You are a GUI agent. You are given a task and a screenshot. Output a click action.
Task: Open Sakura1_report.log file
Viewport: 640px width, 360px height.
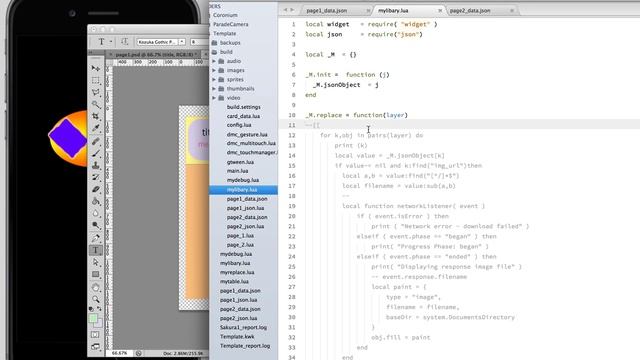pyautogui.click(x=243, y=327)
